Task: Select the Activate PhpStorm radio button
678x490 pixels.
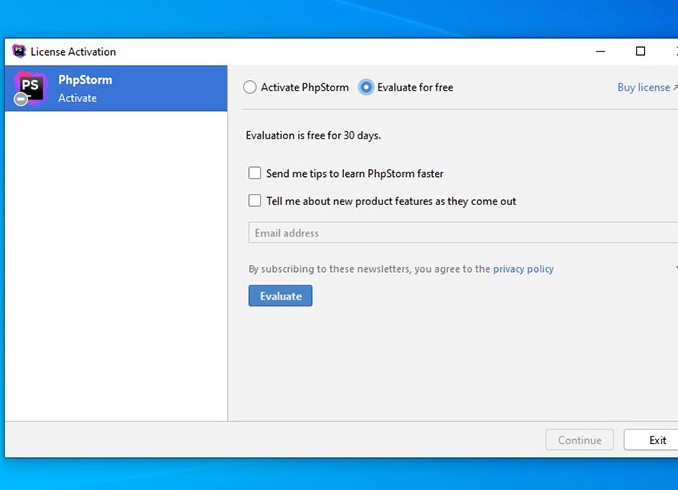Action: pyautogui.click(x=249, y=87)
